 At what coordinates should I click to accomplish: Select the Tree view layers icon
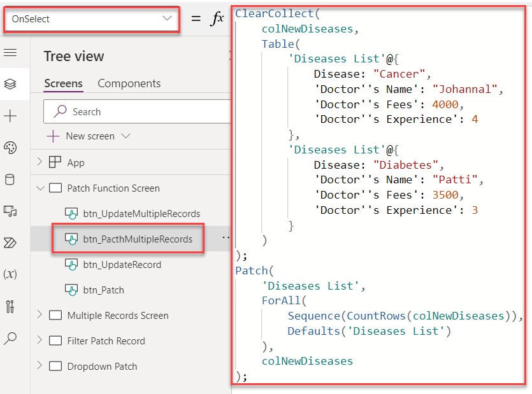coord(10,84)
